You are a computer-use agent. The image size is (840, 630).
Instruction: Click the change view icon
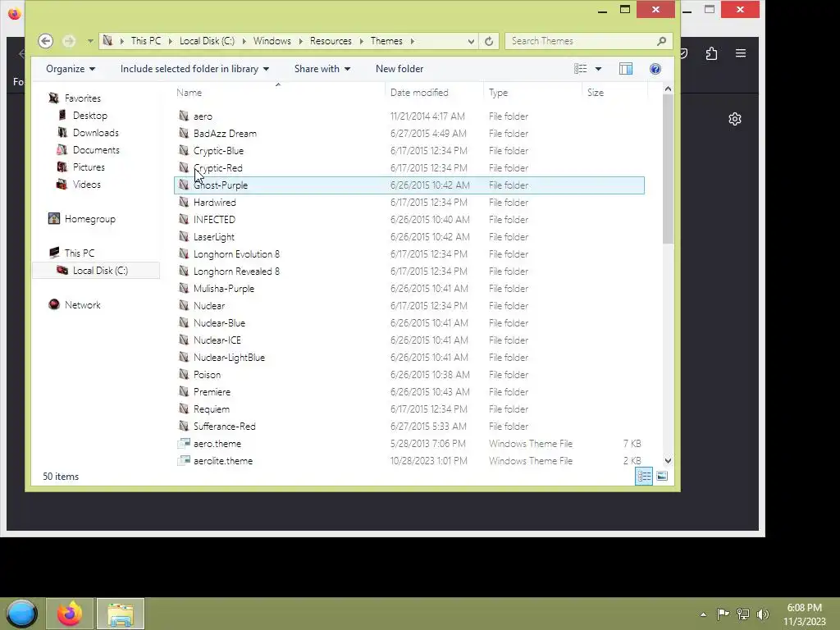click(x=580, y=69)
